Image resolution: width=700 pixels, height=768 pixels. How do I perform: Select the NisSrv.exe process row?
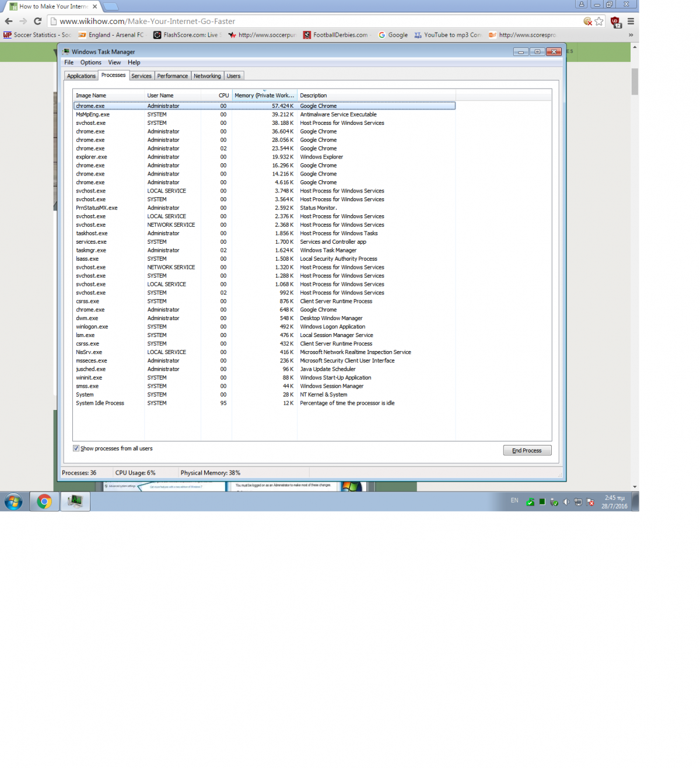264,352
